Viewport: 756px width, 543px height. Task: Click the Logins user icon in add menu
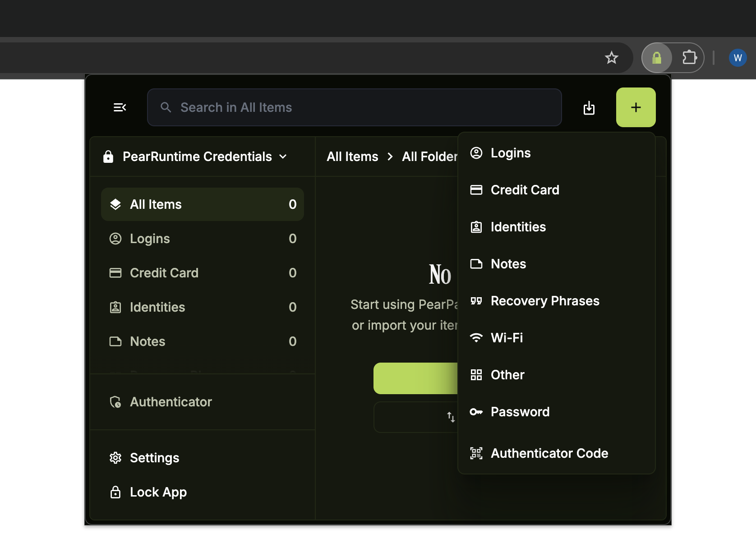click(476, 153)
